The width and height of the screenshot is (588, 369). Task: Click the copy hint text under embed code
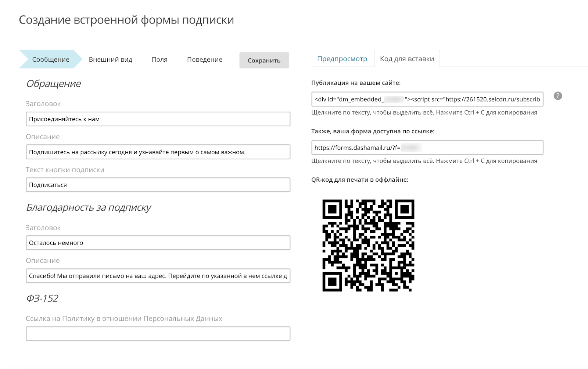424,113
